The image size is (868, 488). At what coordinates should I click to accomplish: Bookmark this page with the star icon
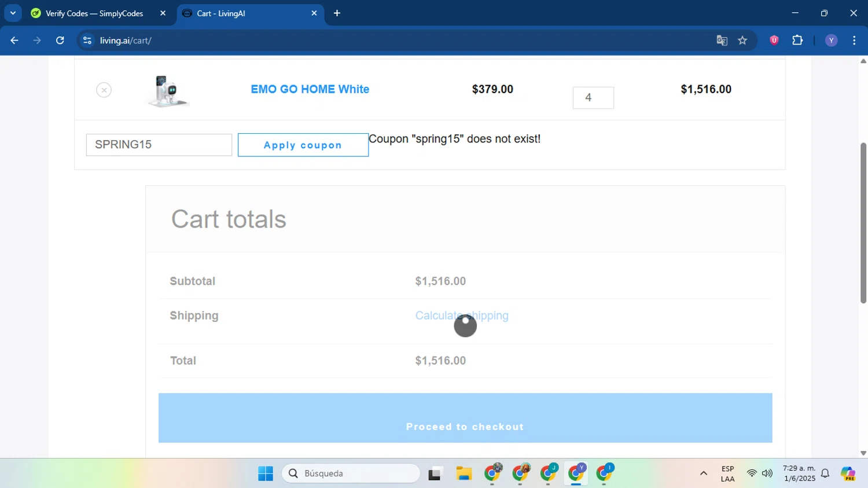(x=742, y=41)
